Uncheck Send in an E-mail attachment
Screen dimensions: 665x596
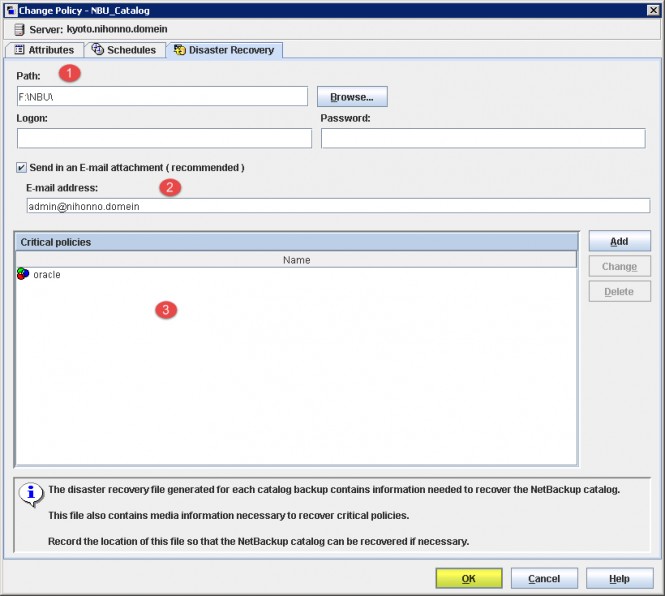point(21,168)
